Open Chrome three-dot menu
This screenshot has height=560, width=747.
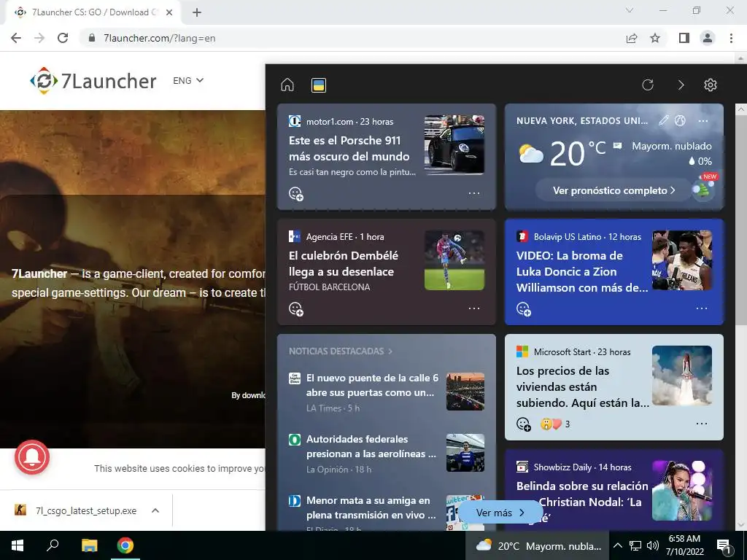(x=731, y=38)
